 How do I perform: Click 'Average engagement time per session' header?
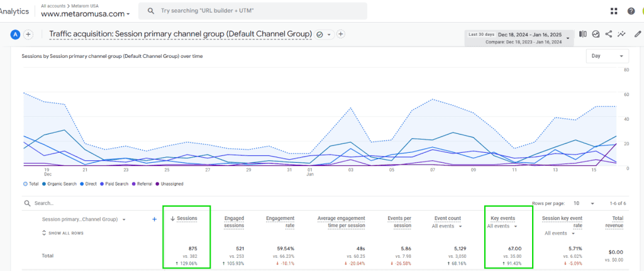(341, 222)
